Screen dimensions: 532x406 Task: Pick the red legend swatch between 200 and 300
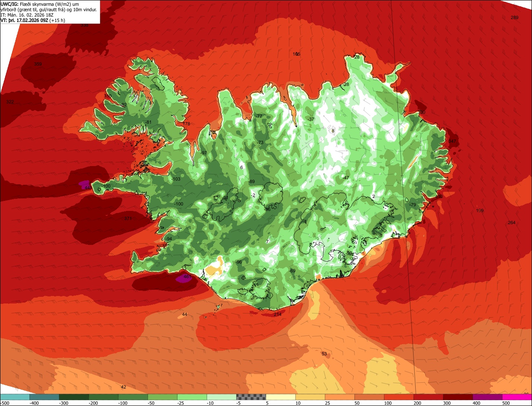428,397
